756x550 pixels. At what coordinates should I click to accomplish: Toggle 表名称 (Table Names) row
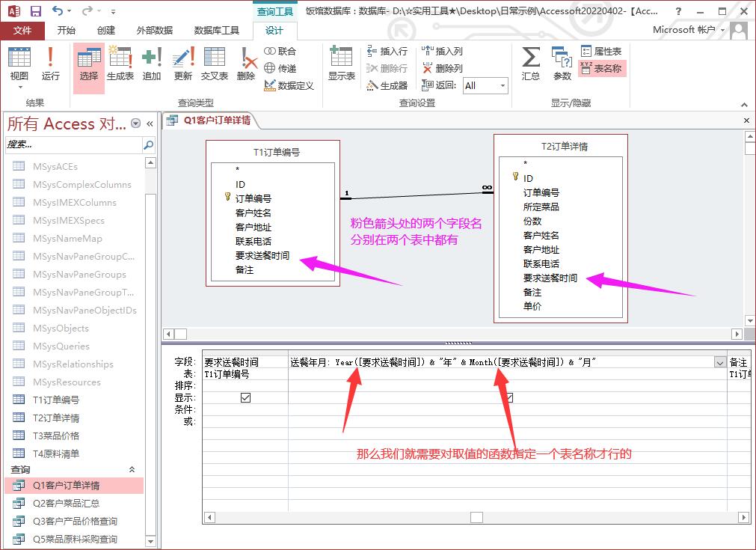pos(602,69)
